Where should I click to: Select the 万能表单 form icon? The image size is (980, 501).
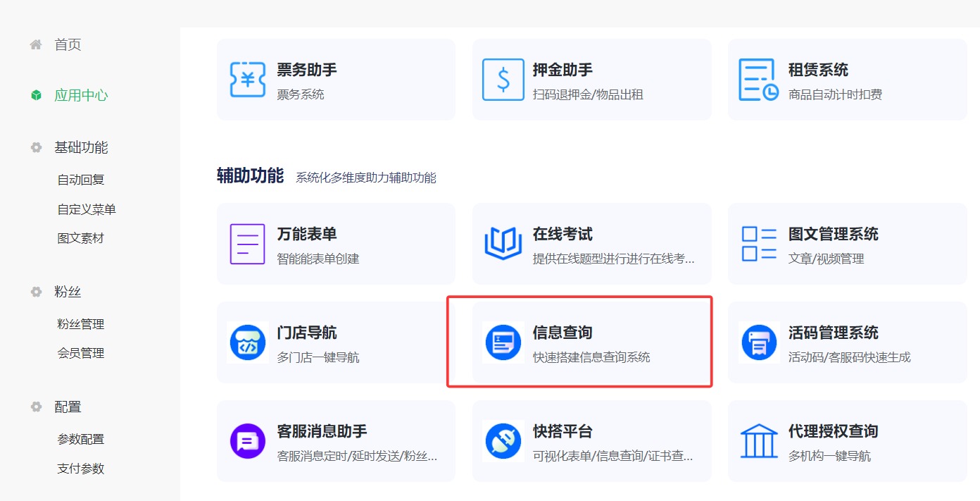click(x=246, y=243)
